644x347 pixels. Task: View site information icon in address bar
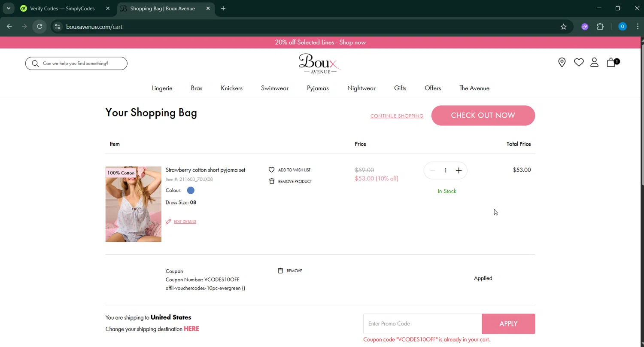coord(58,27)
